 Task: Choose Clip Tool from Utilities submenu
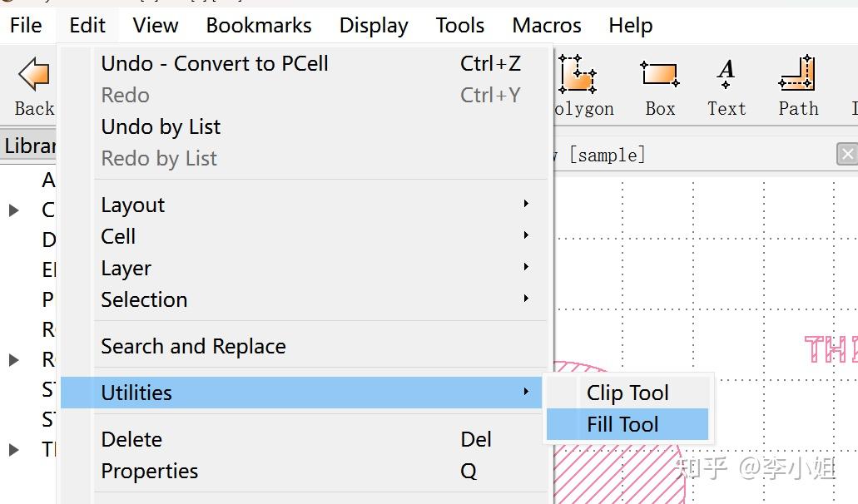tap(627, 393)
